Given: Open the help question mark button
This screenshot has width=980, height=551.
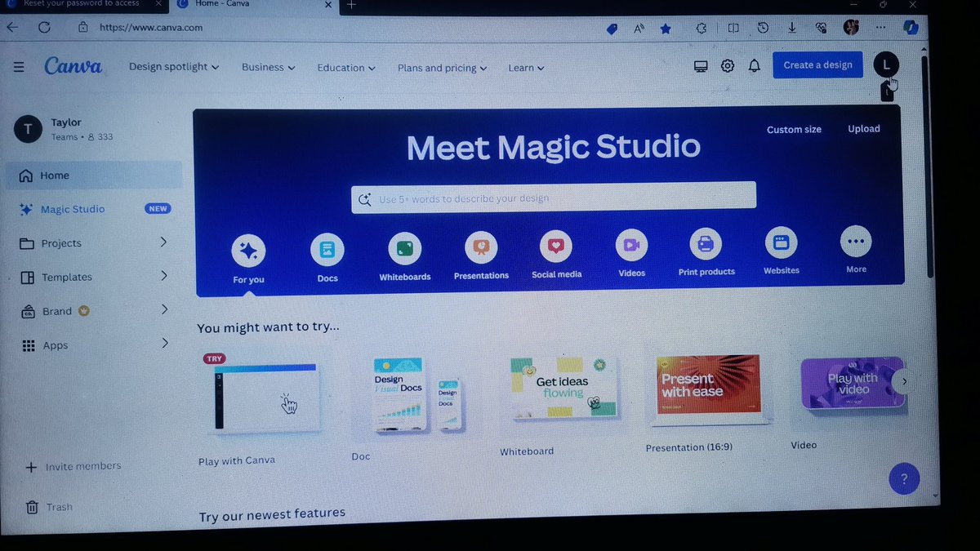Looking at the screenshot, I should 904,478.
